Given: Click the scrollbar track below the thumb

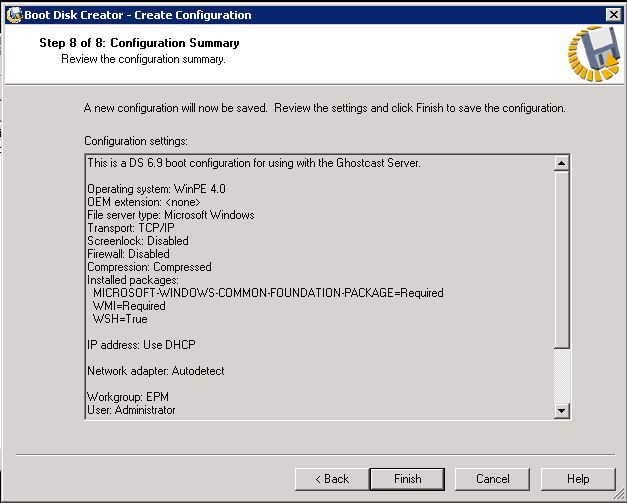Looking at the screenshot, I should tap(561, 375).
